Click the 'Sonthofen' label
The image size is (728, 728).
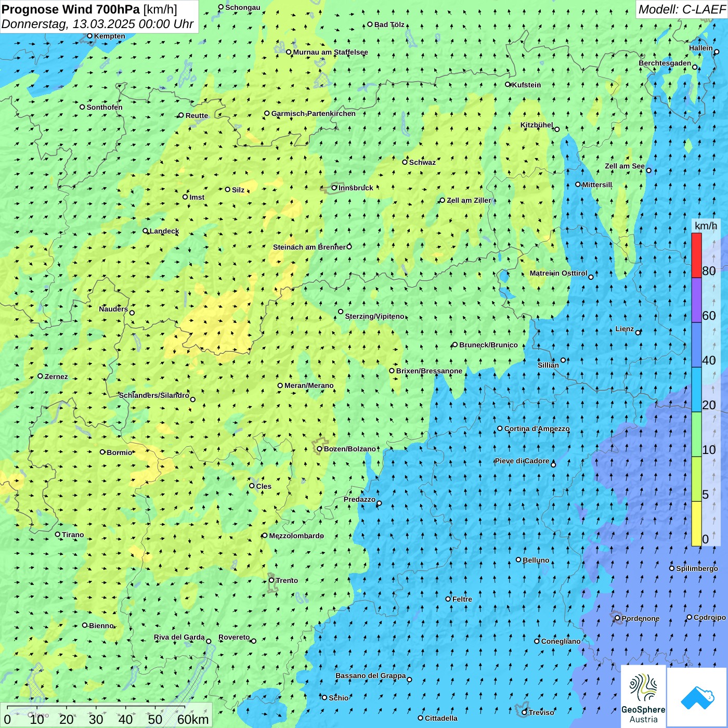click(x=105, y=107)
